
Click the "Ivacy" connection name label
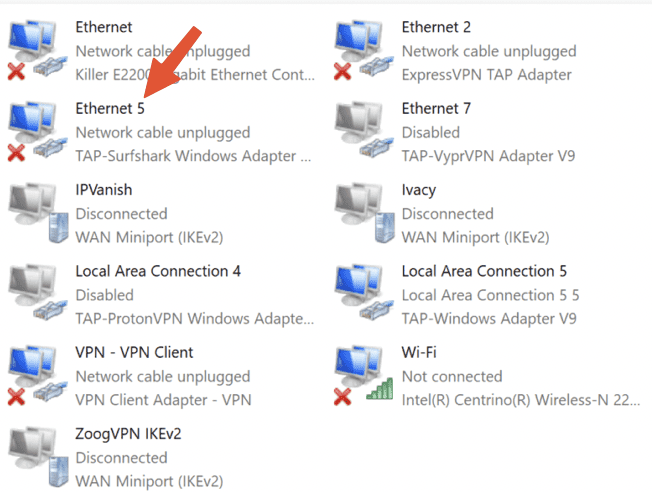pos(419,189)
